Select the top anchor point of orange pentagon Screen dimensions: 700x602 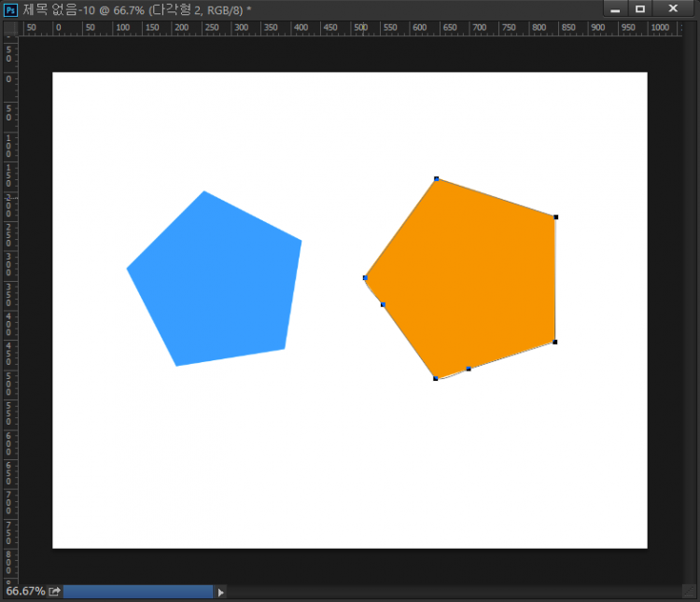click(x=436, y=178)
